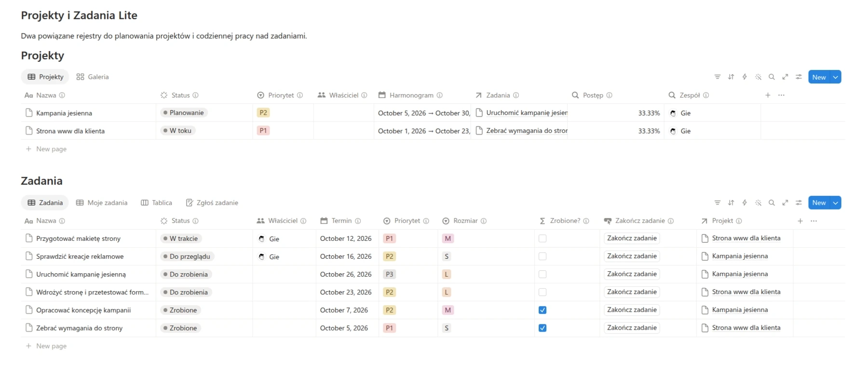Switch to Galeria view tab

click(x=93, y=77)
